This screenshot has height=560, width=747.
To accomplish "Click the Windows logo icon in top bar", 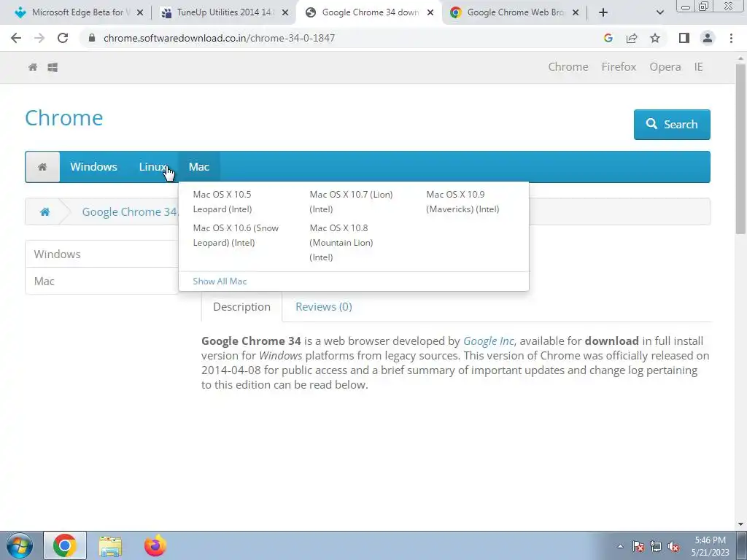I will click(53, 67).
